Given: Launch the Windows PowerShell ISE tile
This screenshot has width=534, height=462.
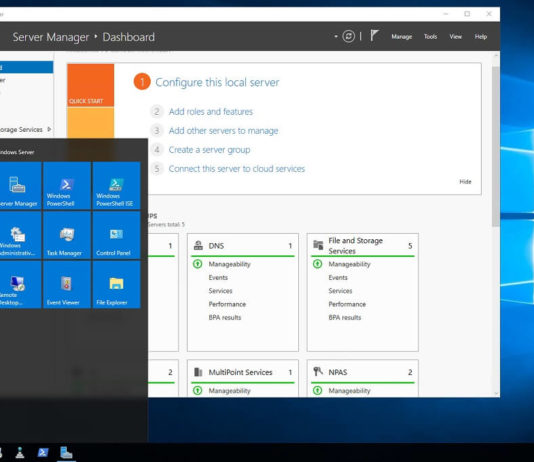Looking at the screenshot, I should point(116,186).
